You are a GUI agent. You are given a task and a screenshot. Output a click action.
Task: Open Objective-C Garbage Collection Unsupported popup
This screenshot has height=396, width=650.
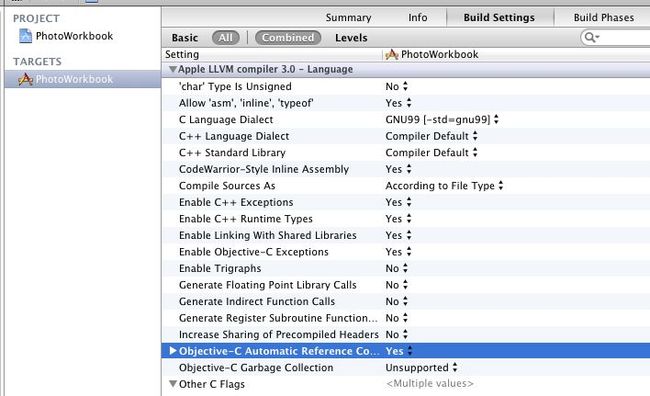pyautogui.click(x=421, y=367)
